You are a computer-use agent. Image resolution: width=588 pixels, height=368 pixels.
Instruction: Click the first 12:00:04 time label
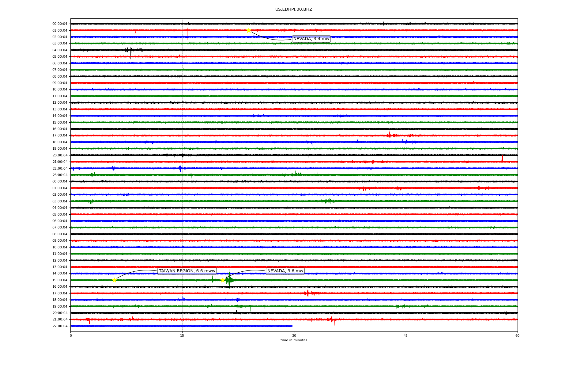(60, 103)
